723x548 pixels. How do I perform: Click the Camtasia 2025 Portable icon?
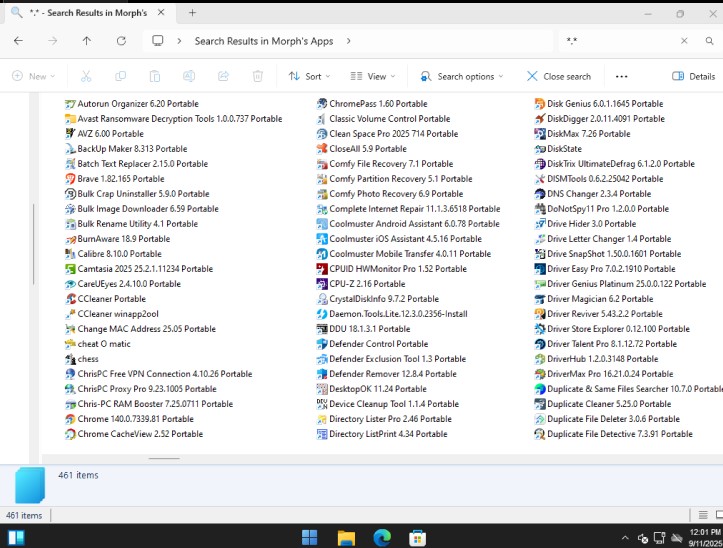[x=70, y=269]
